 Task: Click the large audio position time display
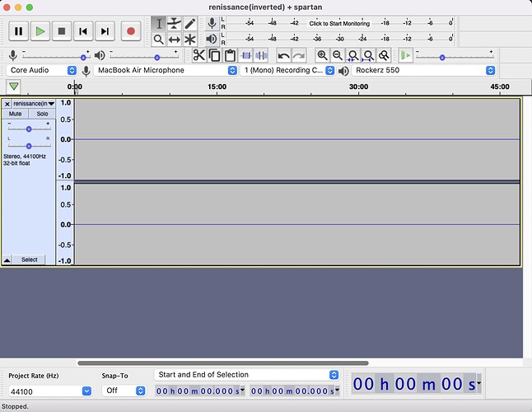414,384
